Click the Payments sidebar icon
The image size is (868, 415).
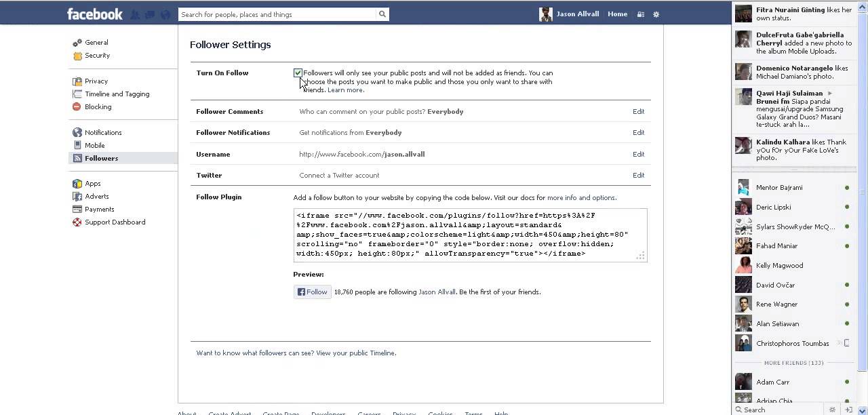78,210
